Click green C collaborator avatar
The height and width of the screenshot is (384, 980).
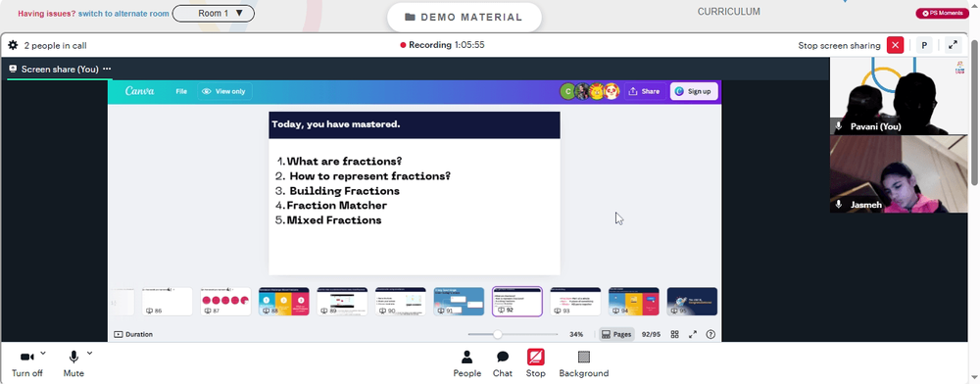tap(567, 91)
